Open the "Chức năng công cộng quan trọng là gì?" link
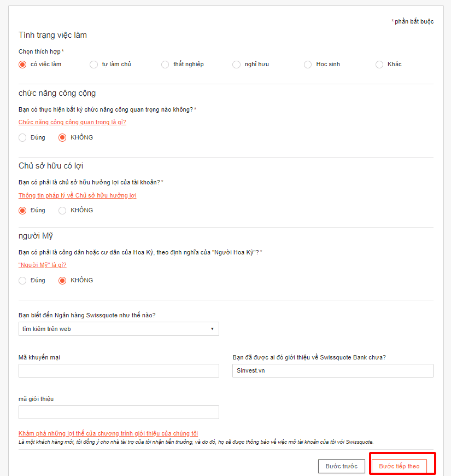The height and width of the screenshot is (476, 451). pyautogui.click(x=72, y=122)
